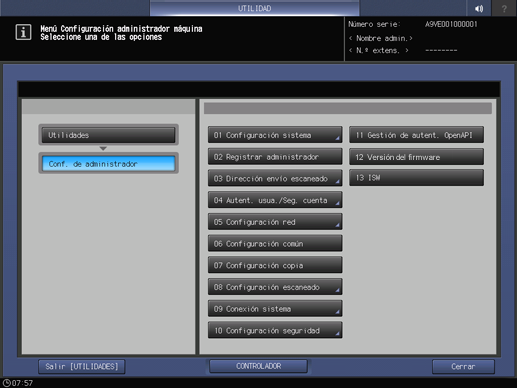This screenshot has height=388, width=517.
Task: Select the UTILIDAD tab
Action: (x=254, y=8)
